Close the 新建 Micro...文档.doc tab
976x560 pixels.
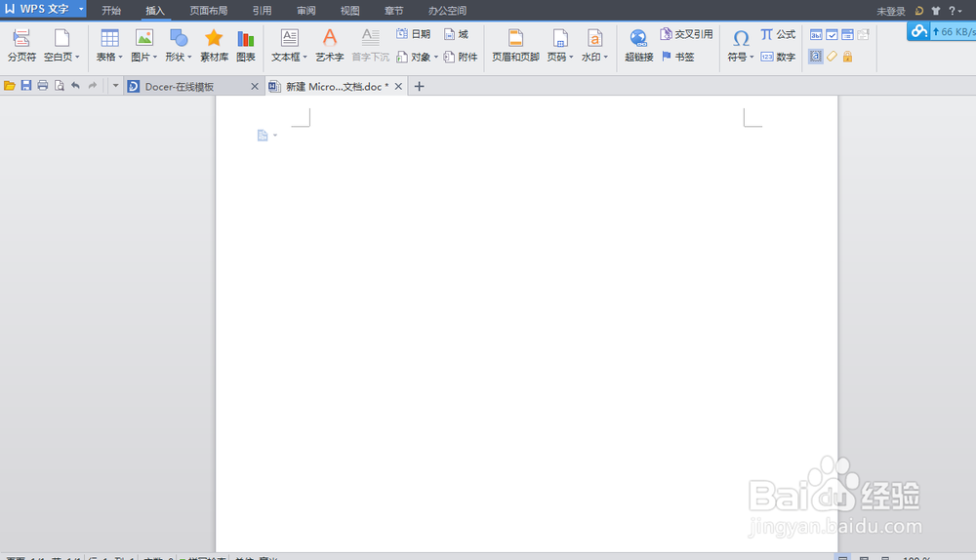[398, 87]
